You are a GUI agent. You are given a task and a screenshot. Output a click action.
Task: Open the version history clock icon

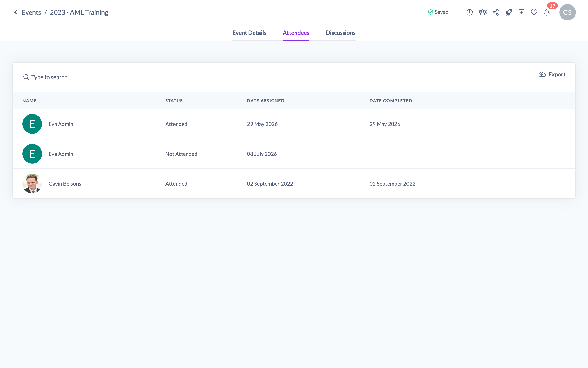[469, 12]
